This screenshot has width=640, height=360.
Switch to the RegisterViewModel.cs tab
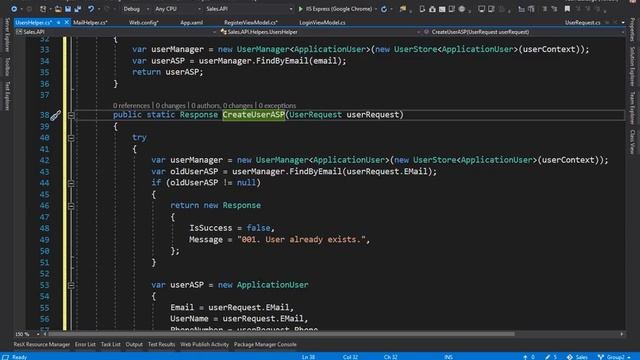coord(251,22)
